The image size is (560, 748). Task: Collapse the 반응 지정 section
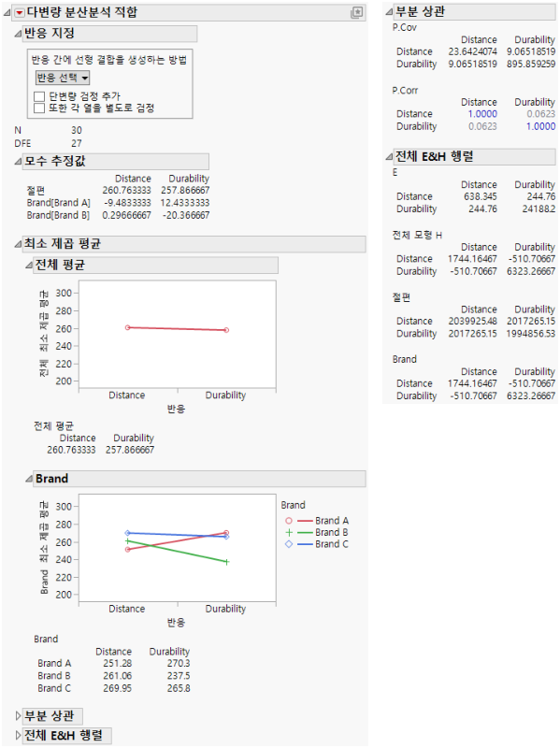tap(18, 34)
